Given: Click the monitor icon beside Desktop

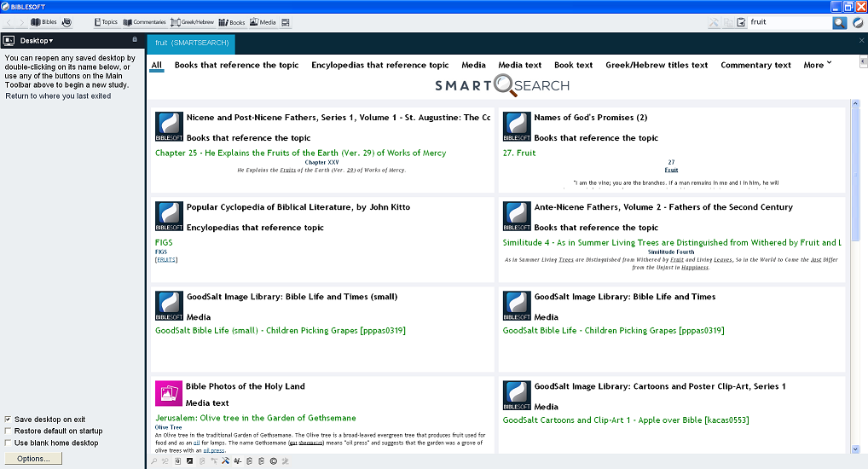Looking at the screenshot, I should click(x=9, y=40).
